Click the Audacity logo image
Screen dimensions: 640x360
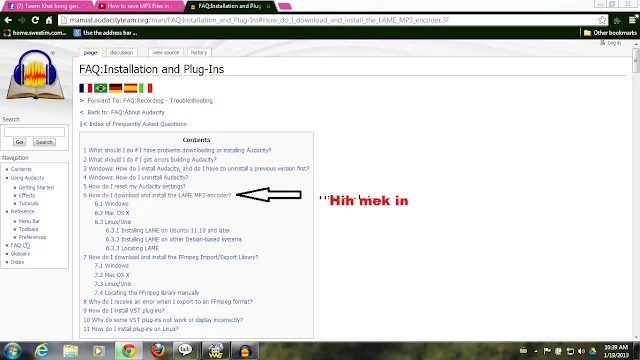point(35,74)
